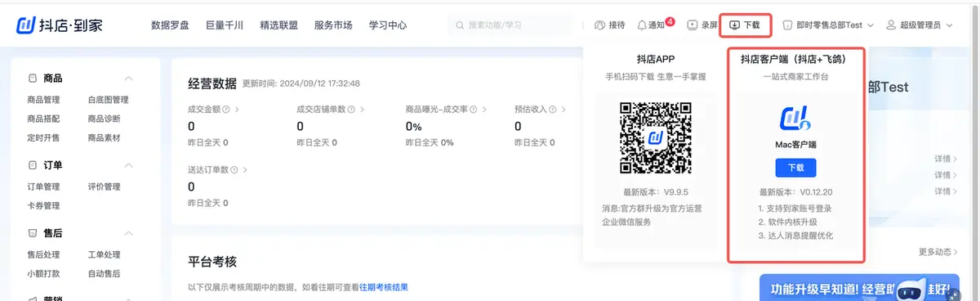Open the 即时零售总部Test store dropdown

[x=828, y=25]
